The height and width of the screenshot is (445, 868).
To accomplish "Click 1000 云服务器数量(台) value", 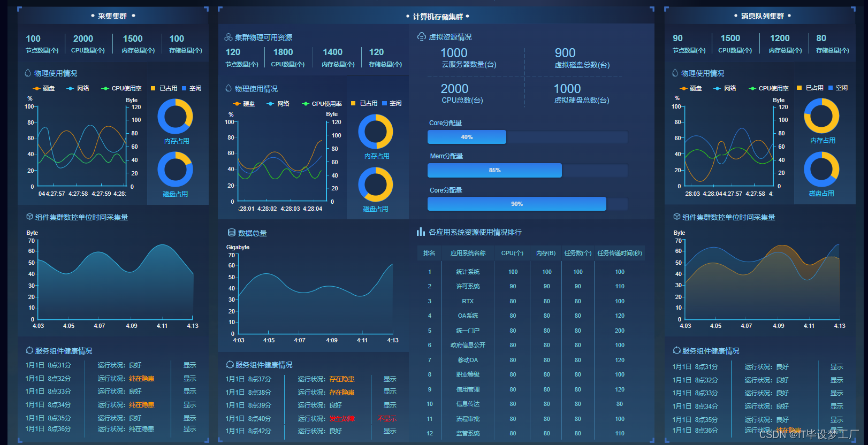I will pos(454,53).
